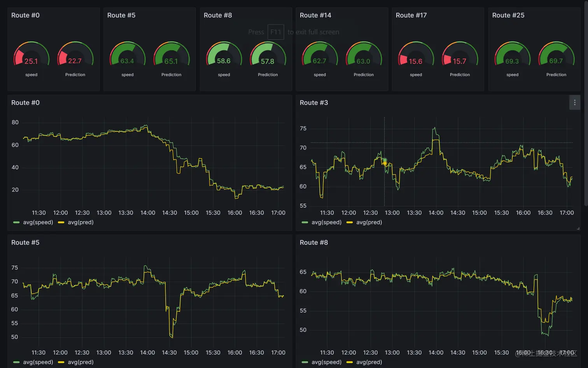Click the Route #8 gauge panel title

218,15
